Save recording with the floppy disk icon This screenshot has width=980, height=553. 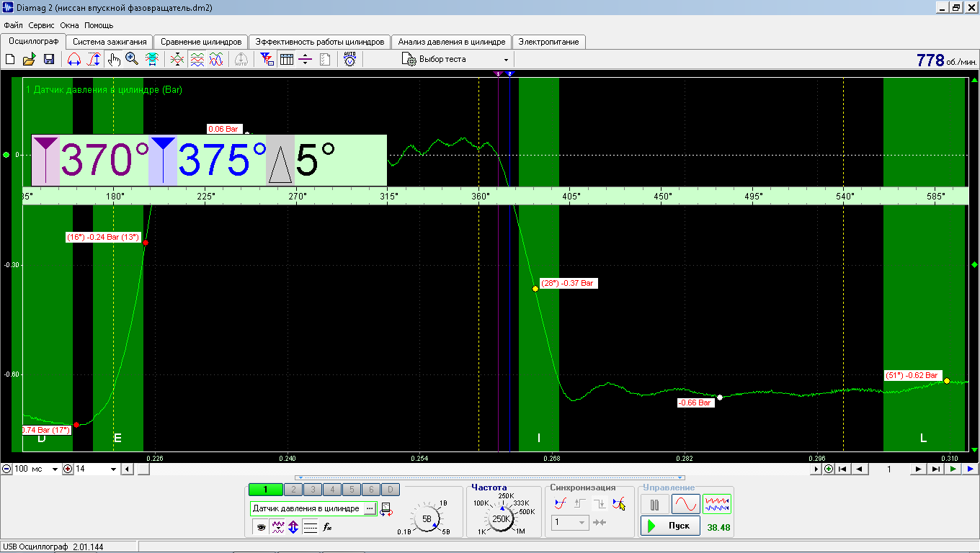pyautogui.click(x=49, y=60)
